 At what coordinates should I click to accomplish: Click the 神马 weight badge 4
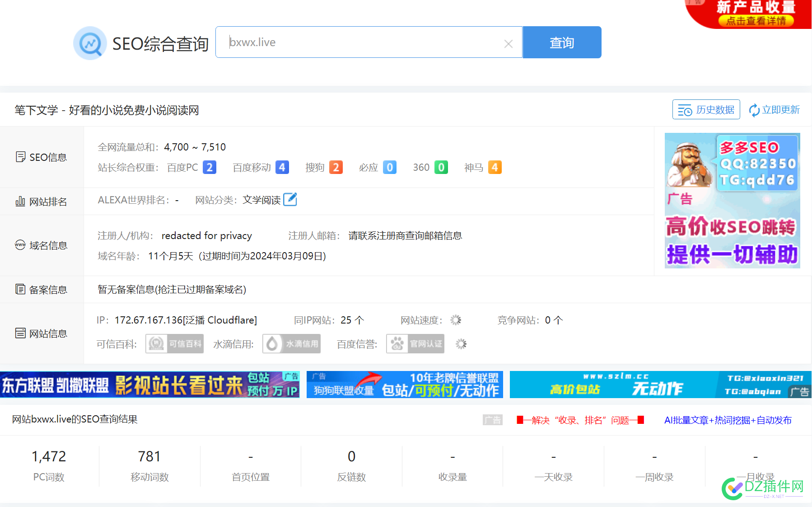coord(495,168)
